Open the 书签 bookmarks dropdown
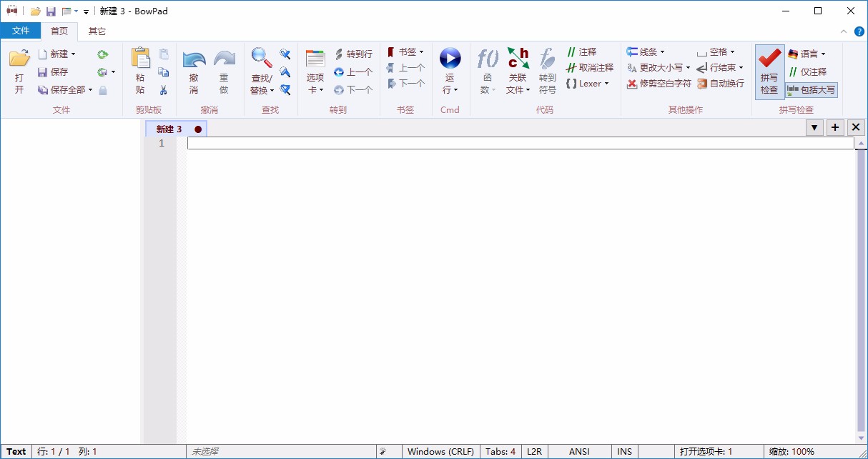868x459 pixels. point(405,52)
